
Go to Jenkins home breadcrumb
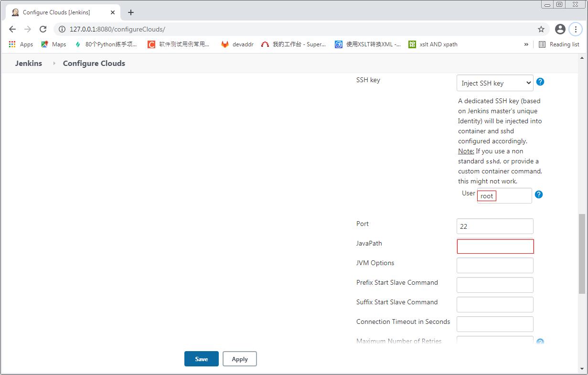(29, 63)
